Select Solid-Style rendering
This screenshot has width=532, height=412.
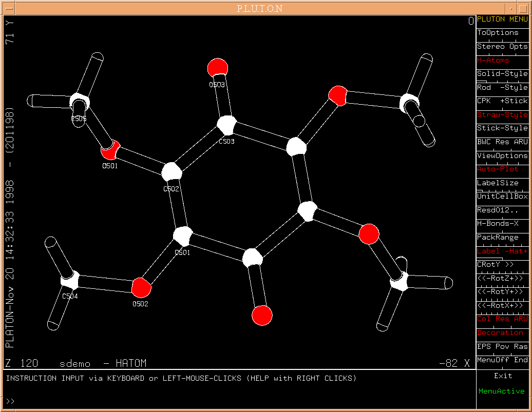click(x=502, y=74)
